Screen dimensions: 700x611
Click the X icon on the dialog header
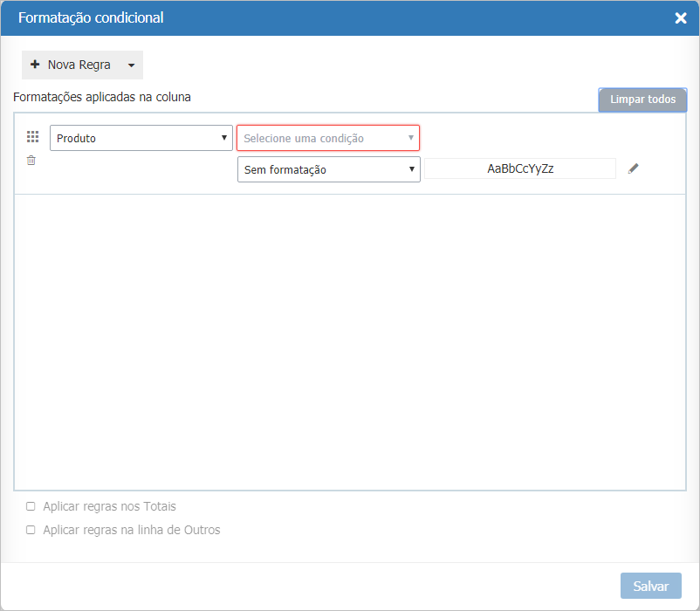point(681,17)
